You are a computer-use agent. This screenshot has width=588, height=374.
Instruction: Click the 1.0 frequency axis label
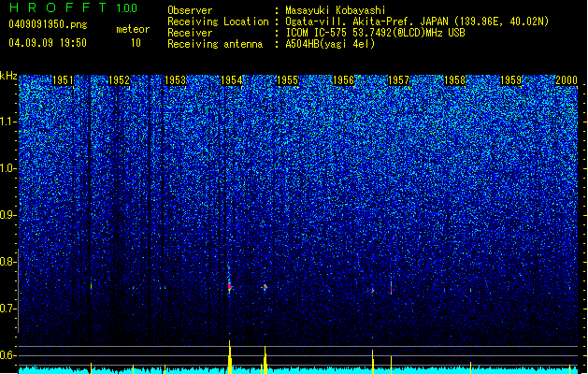tap(8, 168)
